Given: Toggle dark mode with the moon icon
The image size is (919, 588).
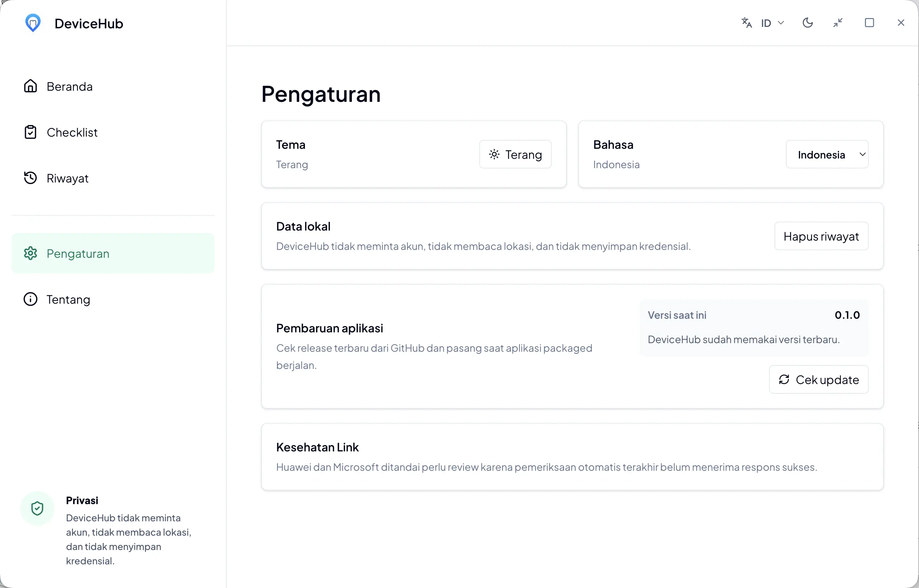Looking at the screenshot, I should pos(808,23).
